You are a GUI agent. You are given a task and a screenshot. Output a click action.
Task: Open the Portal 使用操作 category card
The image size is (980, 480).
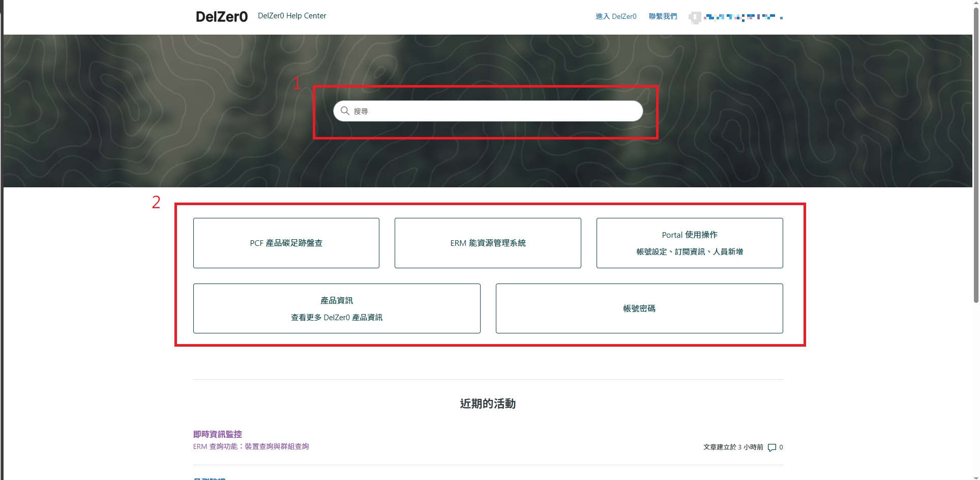coord(689,243)
